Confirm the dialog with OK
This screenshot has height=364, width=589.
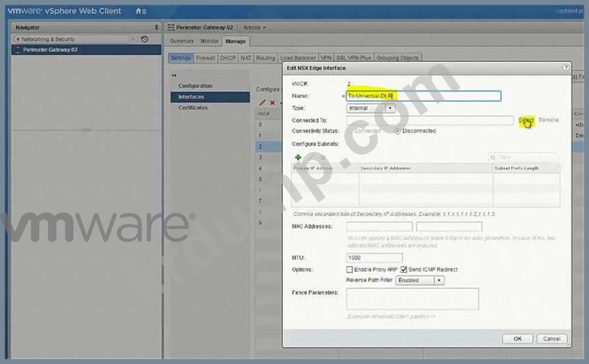click(517, 339)
